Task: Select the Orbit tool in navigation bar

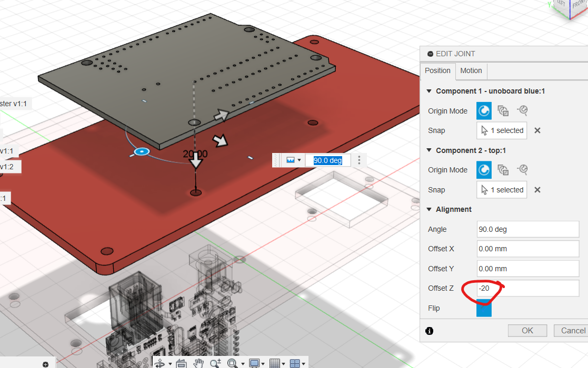Action: click(x=160, y=363)
